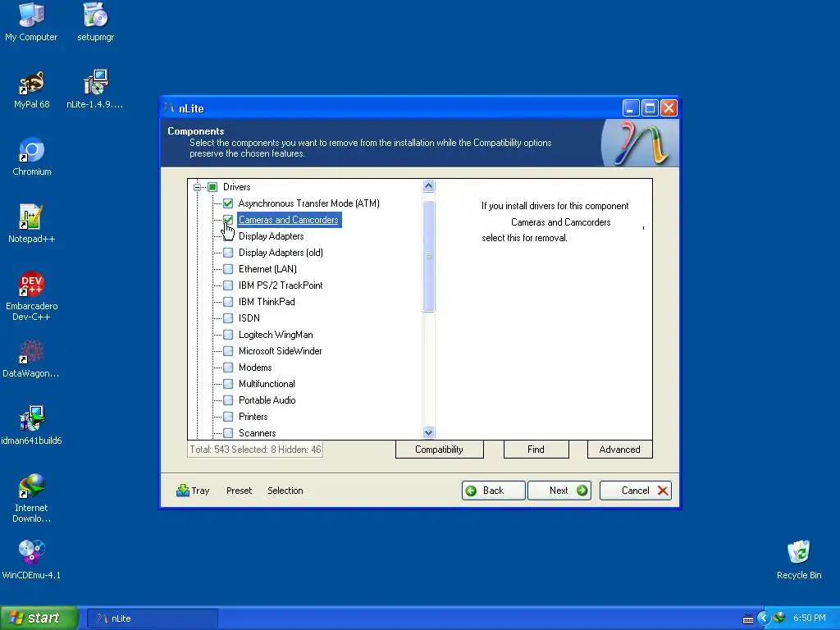840x630 pixels.
Task: Check the ISDN checkbox
Action: pos(228,317)
